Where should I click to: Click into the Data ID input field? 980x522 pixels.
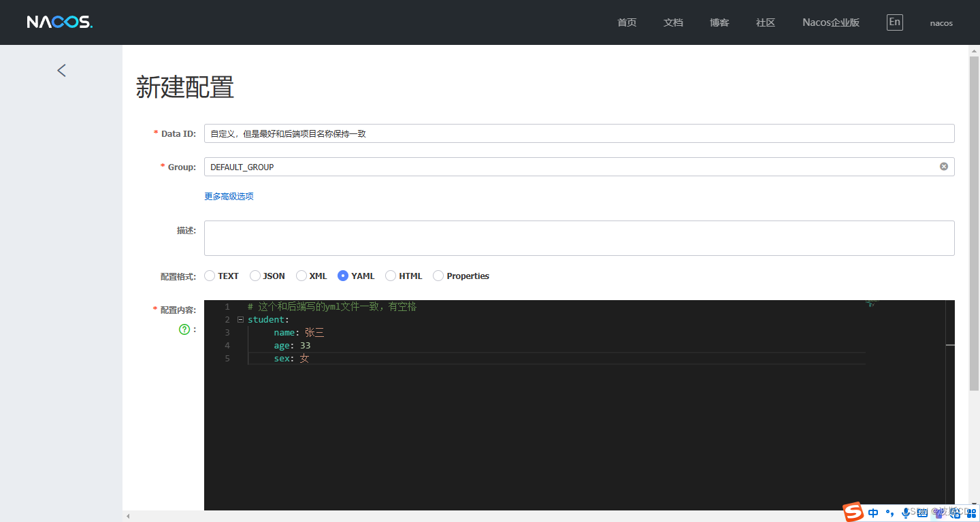[x=579, y=133]
